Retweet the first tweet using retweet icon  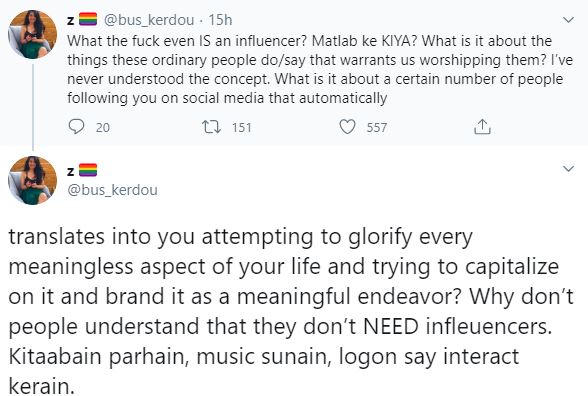(211, 127)
